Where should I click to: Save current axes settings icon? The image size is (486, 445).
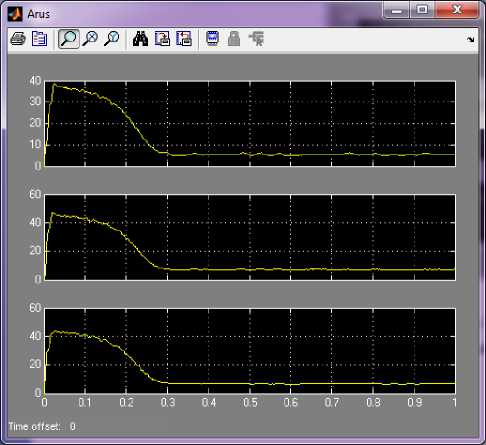click(x=162, y=39)
